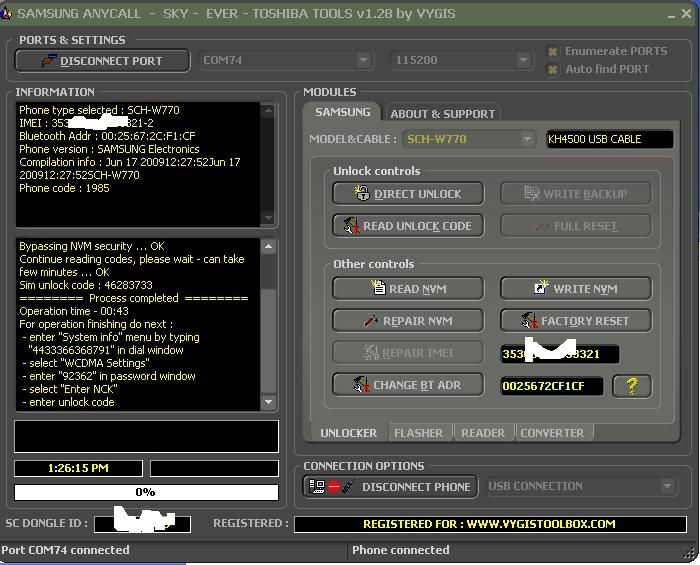The image size is (700, 565).
Task: Click the REPAIR NVM hammer icon
Action: [371, 320]
